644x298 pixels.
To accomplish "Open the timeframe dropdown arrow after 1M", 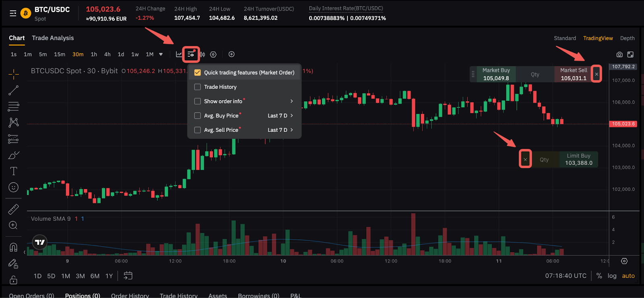I will tap(161, 54).
